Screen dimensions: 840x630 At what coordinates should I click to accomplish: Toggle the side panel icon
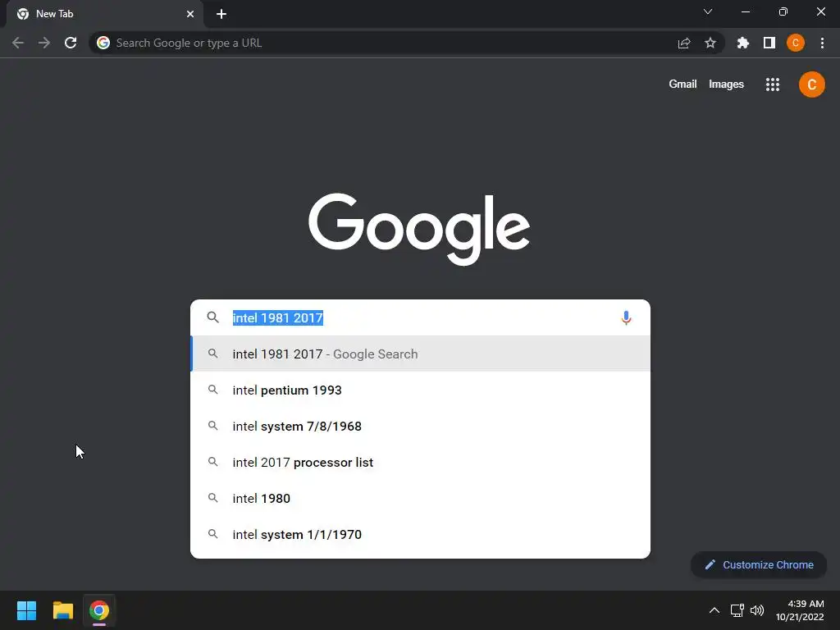point(769,43)
